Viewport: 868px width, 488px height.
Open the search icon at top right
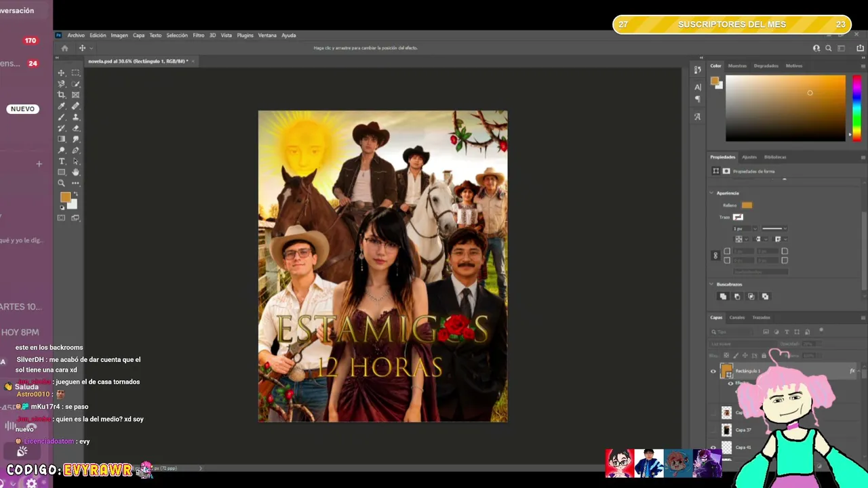point(828,48)
